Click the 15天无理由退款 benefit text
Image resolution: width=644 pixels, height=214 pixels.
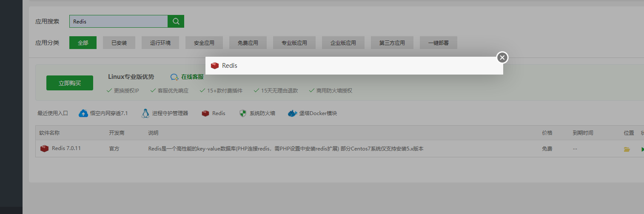point(279,90)
